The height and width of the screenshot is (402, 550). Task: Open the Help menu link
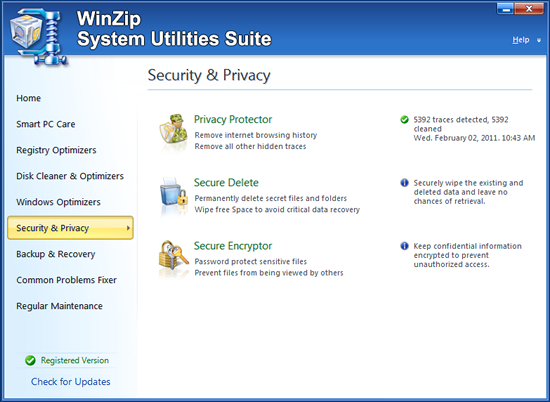(x=521, y=40)
